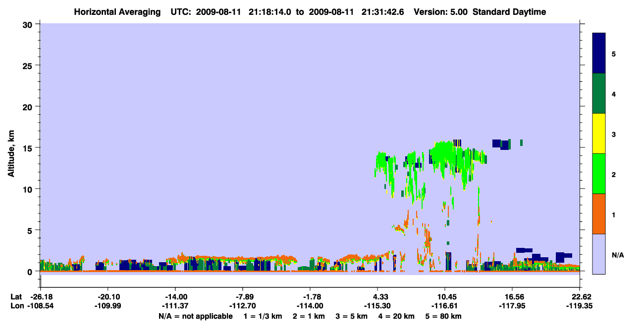Click latitude value -14.00
This screenshot has width=644, height=330.
coord(175,296)
